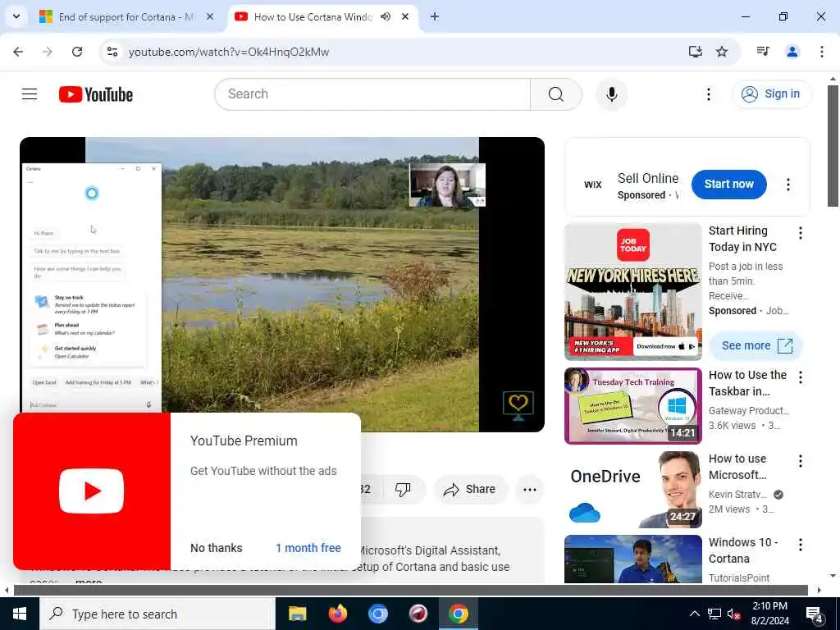This screenshot has height=630, width=840.
Task: Install app icon in address bar
Action: coord(695,52)
